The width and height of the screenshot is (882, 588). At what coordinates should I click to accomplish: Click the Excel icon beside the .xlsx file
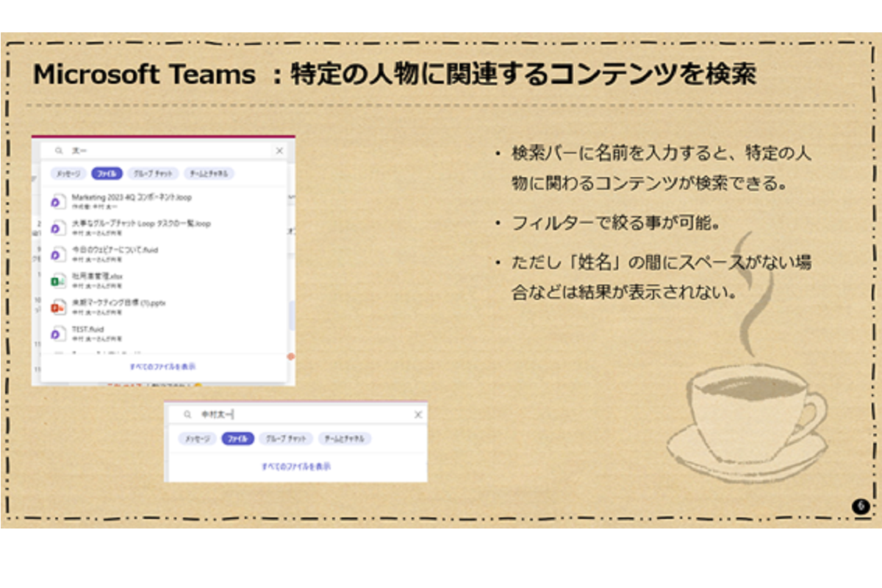pyautogui.click(x=57, y=280)
